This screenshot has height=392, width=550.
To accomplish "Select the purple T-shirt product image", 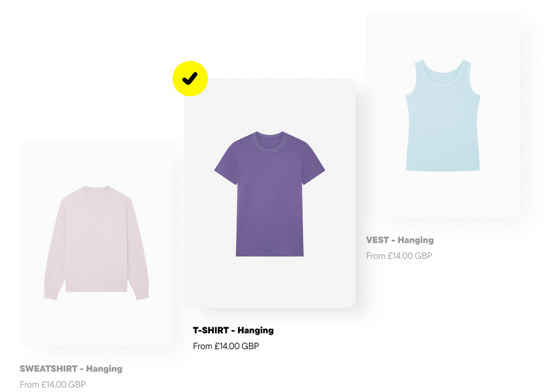I will (x=269, y=194).
